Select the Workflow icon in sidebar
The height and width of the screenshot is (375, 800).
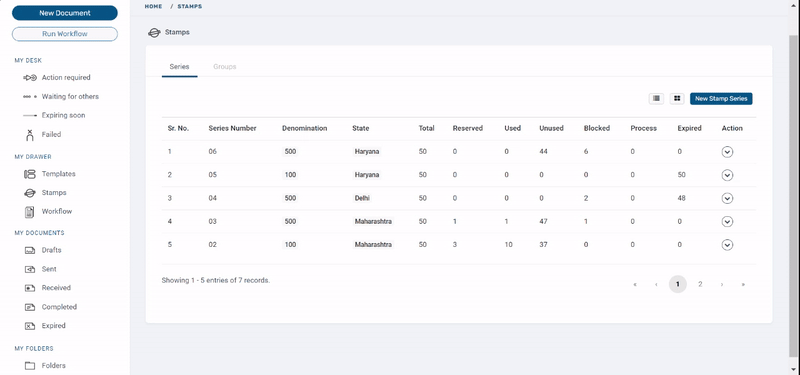click(30, 212)
